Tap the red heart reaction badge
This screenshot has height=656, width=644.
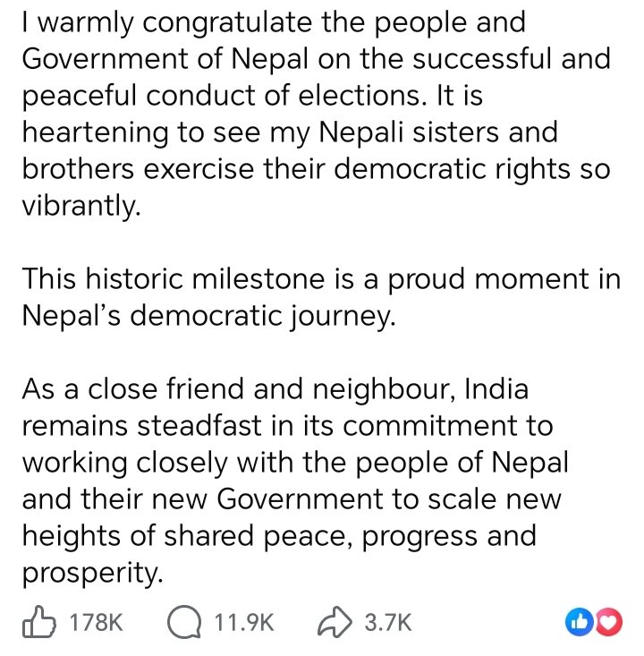pyautogui.click(x=609, y=622)
